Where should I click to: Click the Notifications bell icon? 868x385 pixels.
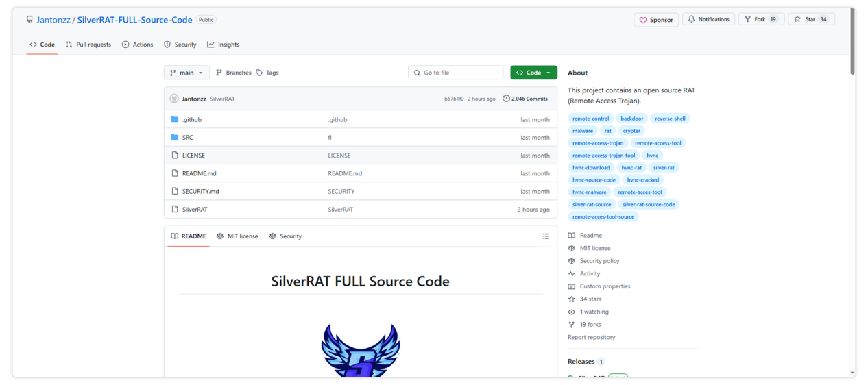(x=691, y=19)
